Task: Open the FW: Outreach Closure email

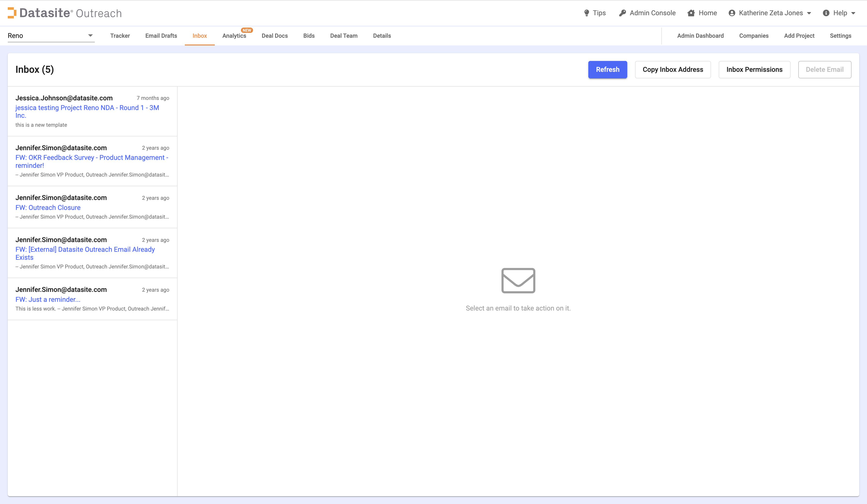Action: pos(48,208)
